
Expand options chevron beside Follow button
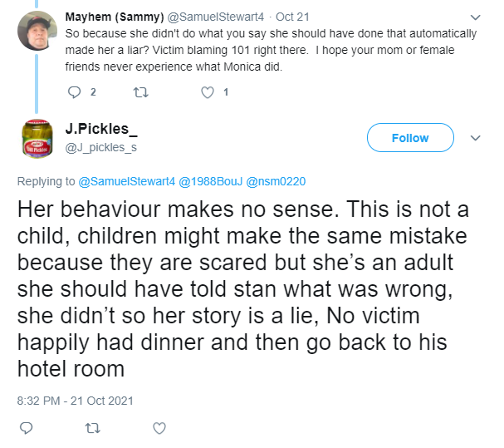coord(475,138)
